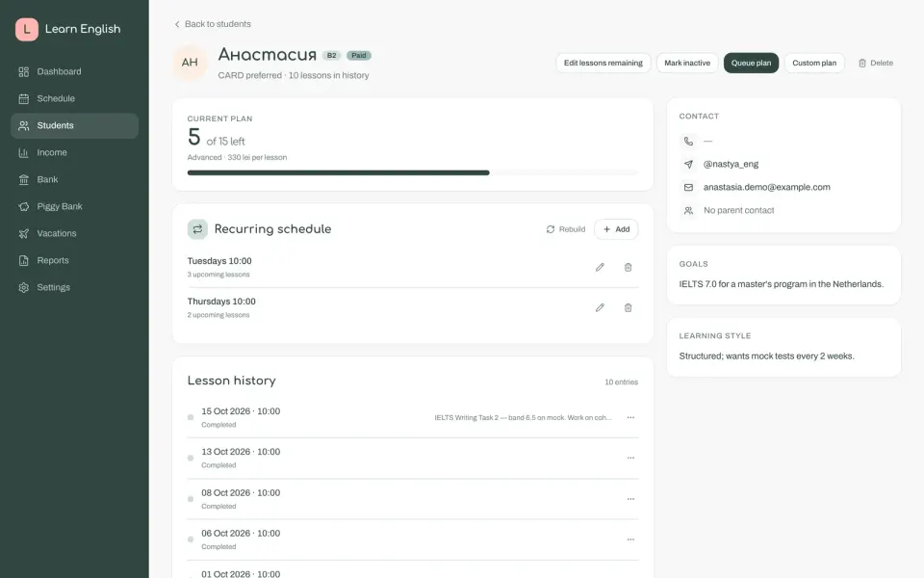
Task: Click the AH student avatar
Action: point(190,63)
